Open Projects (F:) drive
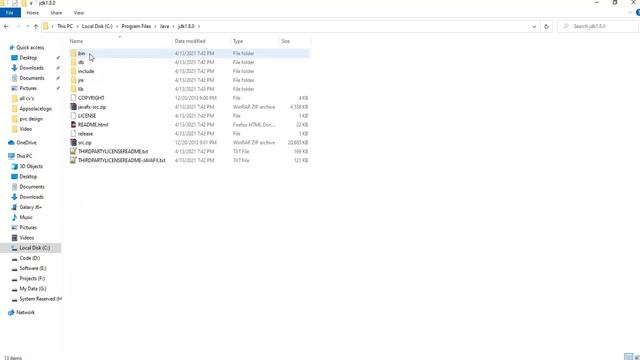 coord(32,278)
